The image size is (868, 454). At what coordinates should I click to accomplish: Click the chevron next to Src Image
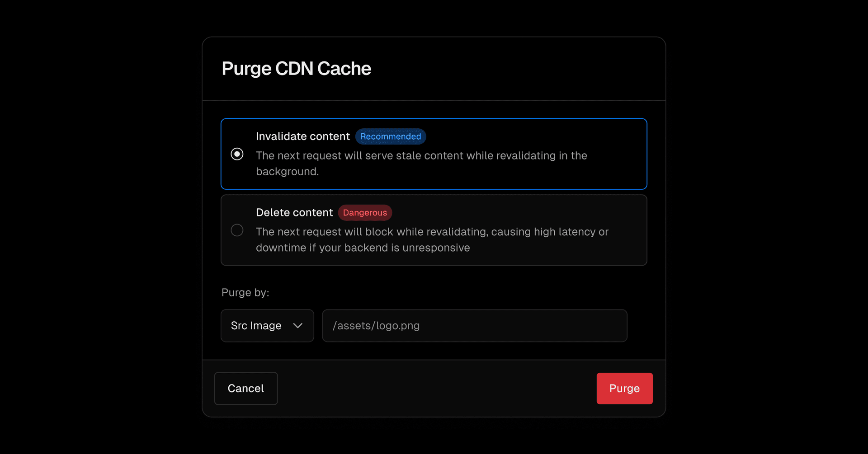(x=298, y=325)
